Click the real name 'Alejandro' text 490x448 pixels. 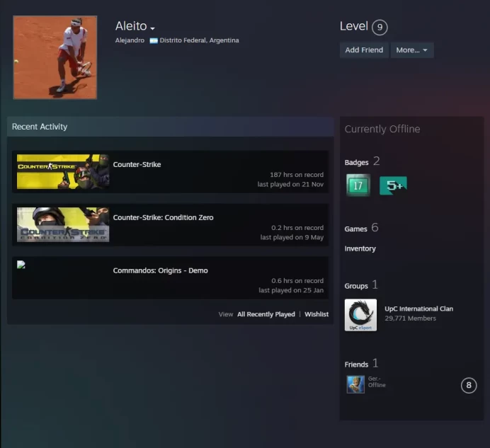pyautogui.click(x=130, y=40)
